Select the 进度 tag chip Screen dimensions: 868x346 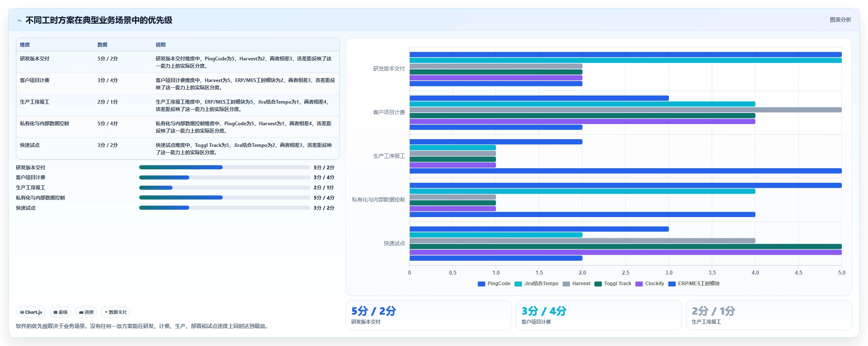86,312
